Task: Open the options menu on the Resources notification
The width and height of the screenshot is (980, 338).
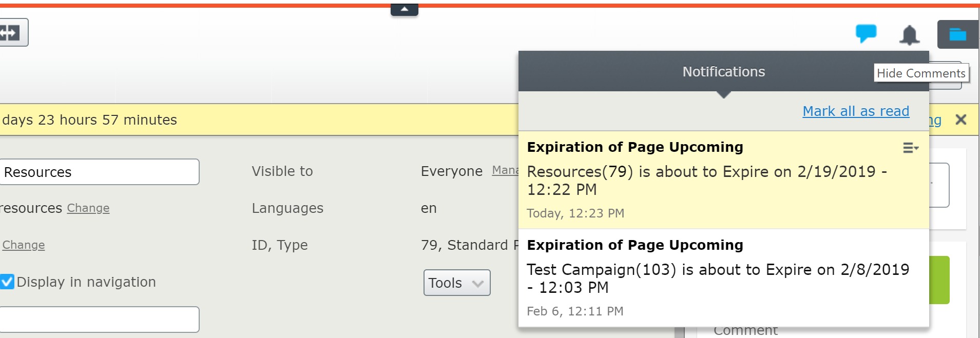Action: pyautogui.click(x=910, y=148)
